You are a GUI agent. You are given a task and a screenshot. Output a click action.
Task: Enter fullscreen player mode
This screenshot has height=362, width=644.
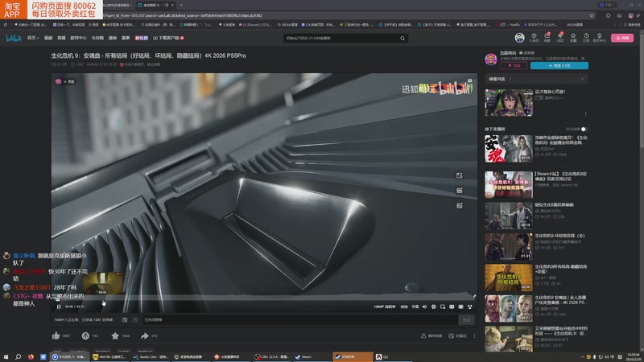coord(470,306)
